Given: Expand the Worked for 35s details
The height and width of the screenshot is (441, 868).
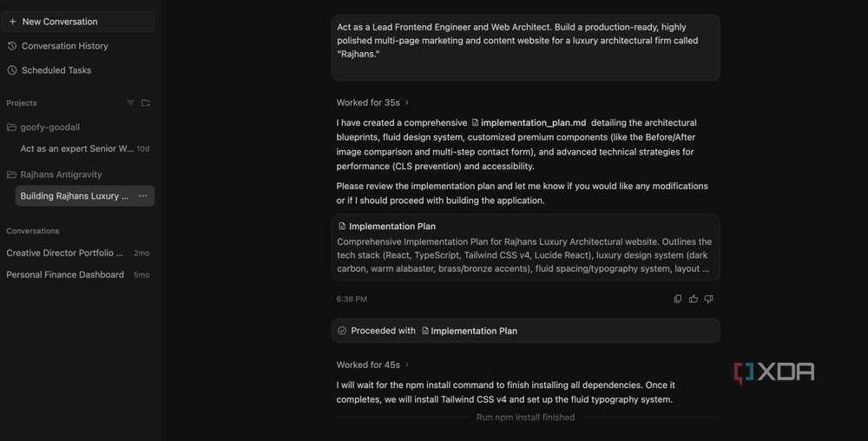Looking at the screenshot, I should [372, 102].
